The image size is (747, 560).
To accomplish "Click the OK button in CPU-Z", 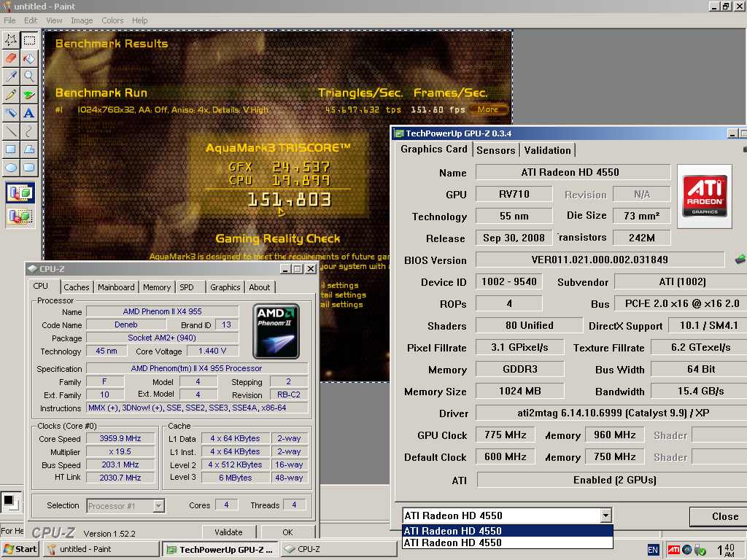I will [x=287, y=532].
